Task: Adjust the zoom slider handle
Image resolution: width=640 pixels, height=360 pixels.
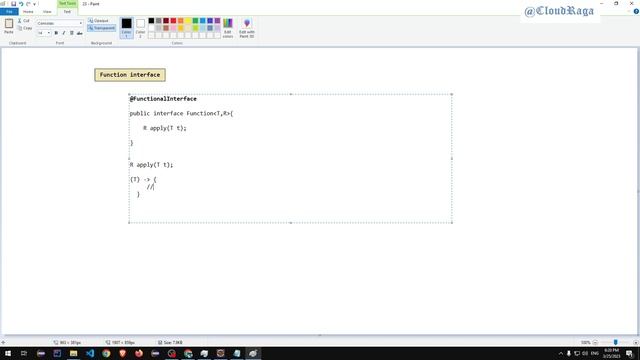Action: pyautogui.click(x=616, y=342)
